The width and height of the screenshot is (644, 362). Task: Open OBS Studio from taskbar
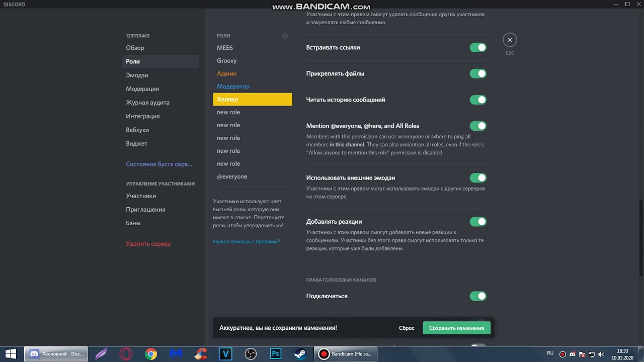tap(251, 354)
